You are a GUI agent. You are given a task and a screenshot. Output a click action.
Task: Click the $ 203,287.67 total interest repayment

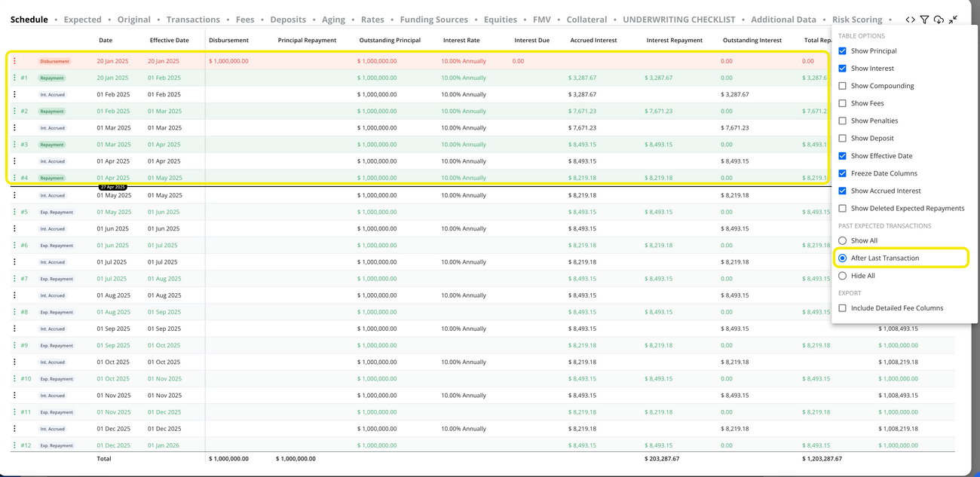(662, 458)
